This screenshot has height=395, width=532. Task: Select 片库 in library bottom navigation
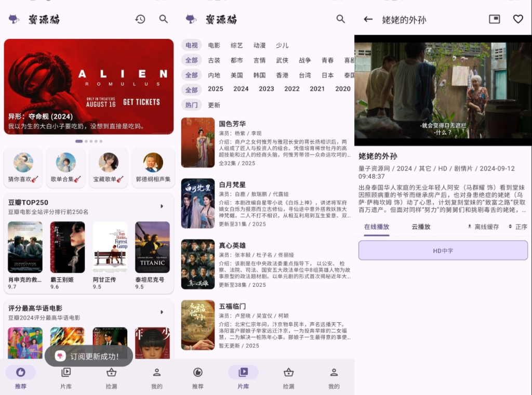[243, 377]
